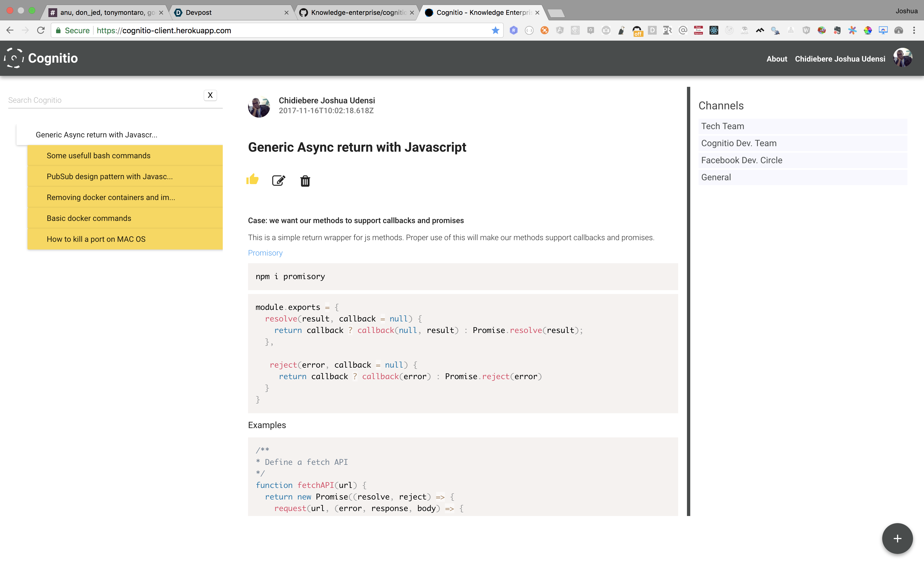Switch to the Devpost browser tab
Screen dimensions: 924x577
point(229,13)
